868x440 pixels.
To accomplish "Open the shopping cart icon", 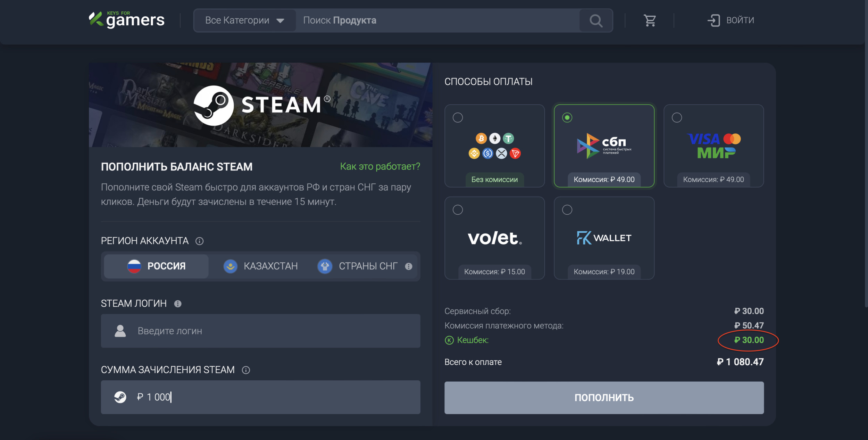I will (x=649, y=20).
